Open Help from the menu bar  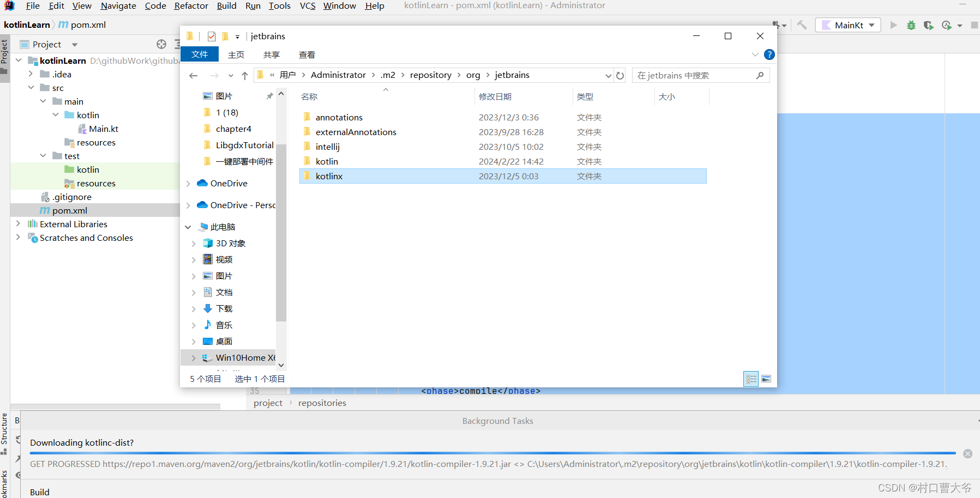coord(375,6)
